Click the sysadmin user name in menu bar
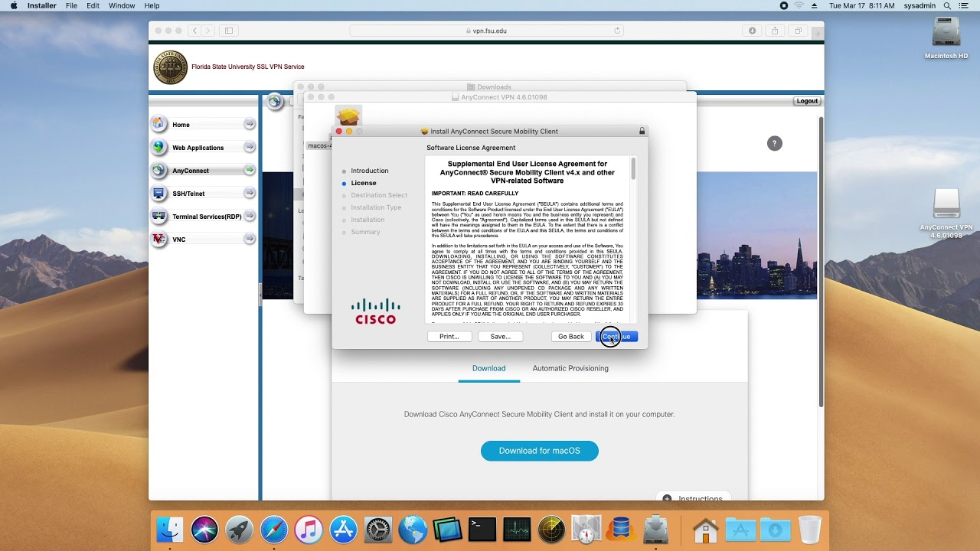The width and height of the screenshot is (980, 551). (x=920, y=5)
